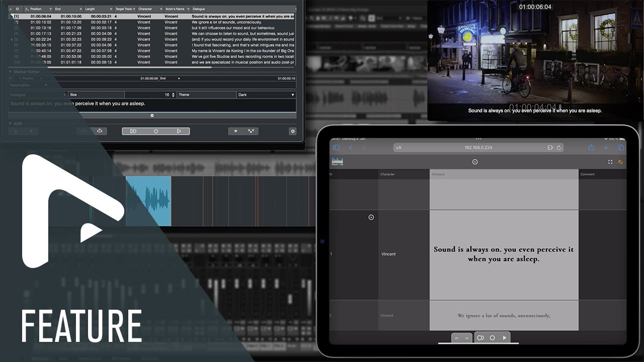Click 'We ignore a lot of sounds' on iPad
This screenshot has width=644, height=362.
coord(504,316)
